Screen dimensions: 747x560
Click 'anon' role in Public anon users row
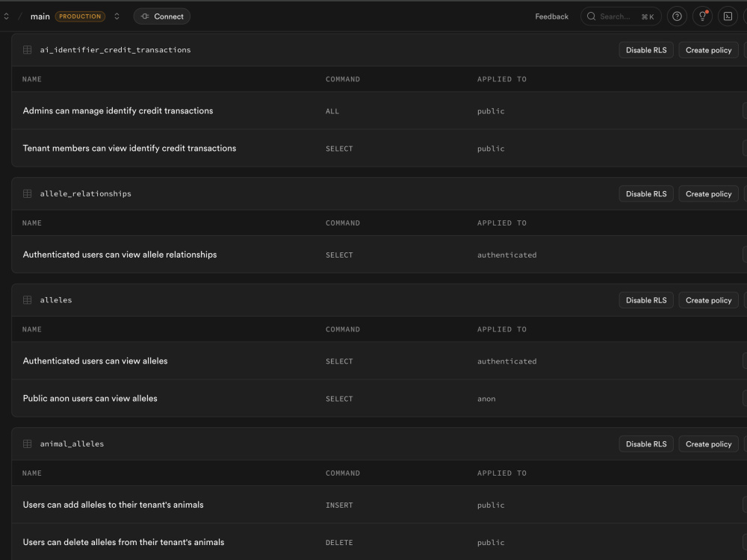click(486, 399)
